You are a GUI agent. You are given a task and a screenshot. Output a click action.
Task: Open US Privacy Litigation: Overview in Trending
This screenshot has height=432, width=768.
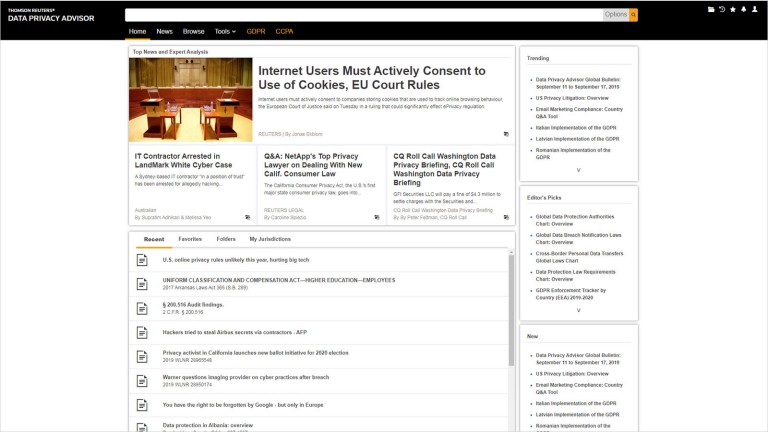click(x=572, y=98)
